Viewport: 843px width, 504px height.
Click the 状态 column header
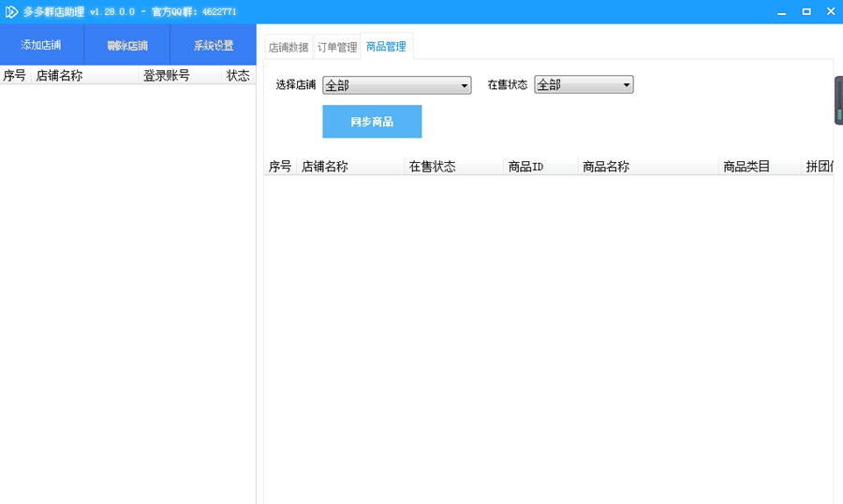coord(238,75)
